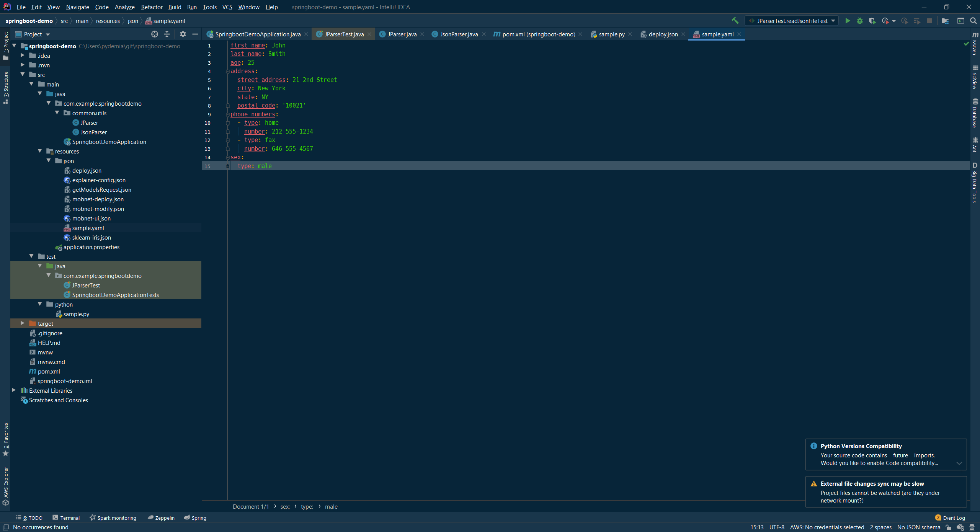
Task: Run JParserTest with green play icon
Action: pos(848,21)
